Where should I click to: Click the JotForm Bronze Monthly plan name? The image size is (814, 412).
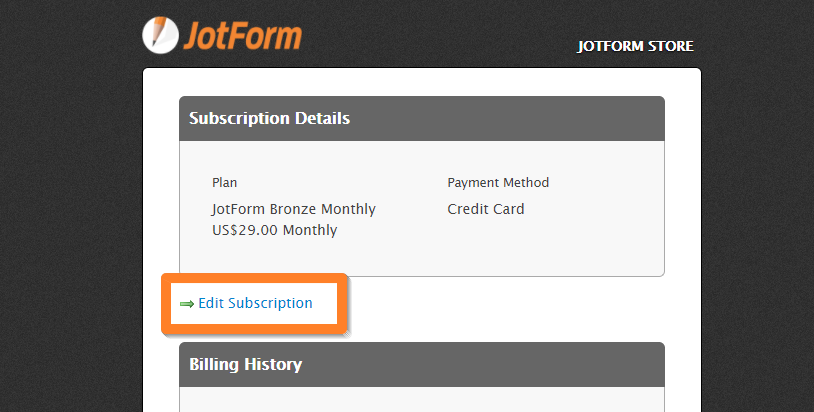pyautogui.click(x=293, y=209)
